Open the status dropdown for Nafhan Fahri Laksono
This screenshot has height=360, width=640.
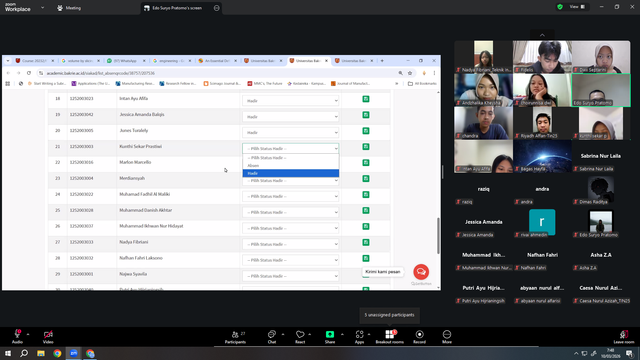coord(290,260)
